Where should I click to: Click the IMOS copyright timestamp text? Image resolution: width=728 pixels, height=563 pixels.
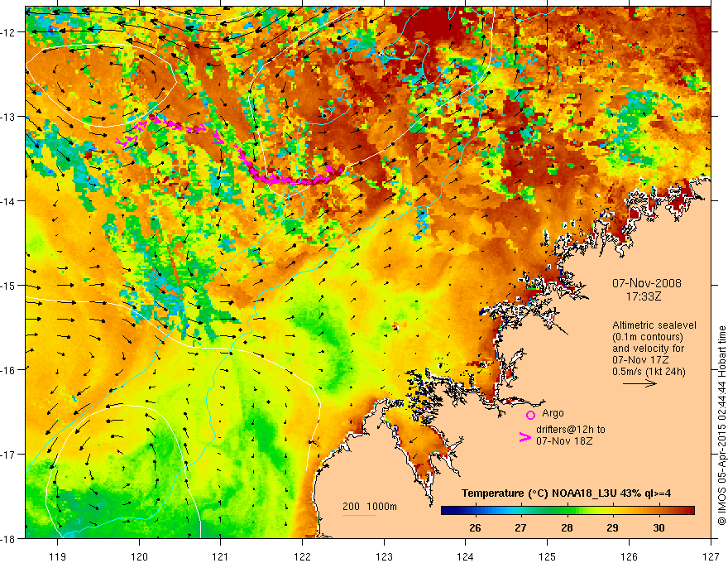click(x=721, y=426)
